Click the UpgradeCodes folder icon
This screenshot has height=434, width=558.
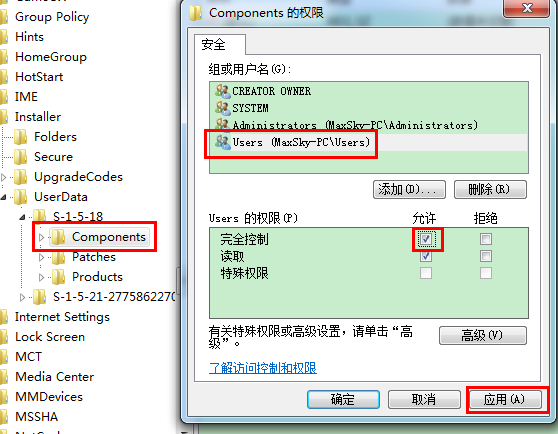point(20,177)
